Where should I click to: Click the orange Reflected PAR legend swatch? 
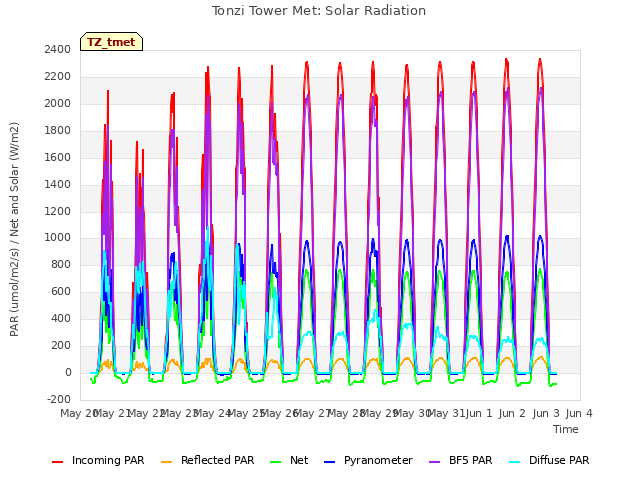[167, 462]
